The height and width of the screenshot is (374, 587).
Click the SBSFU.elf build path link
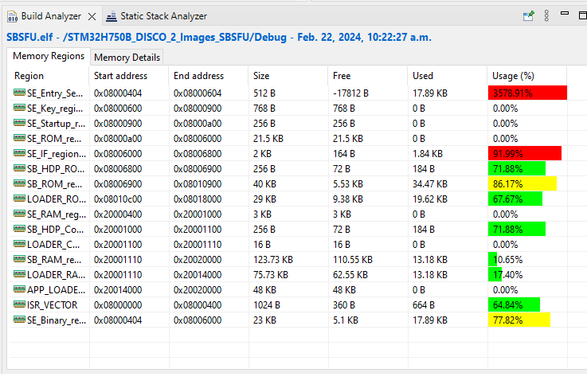tap(219, 37)
